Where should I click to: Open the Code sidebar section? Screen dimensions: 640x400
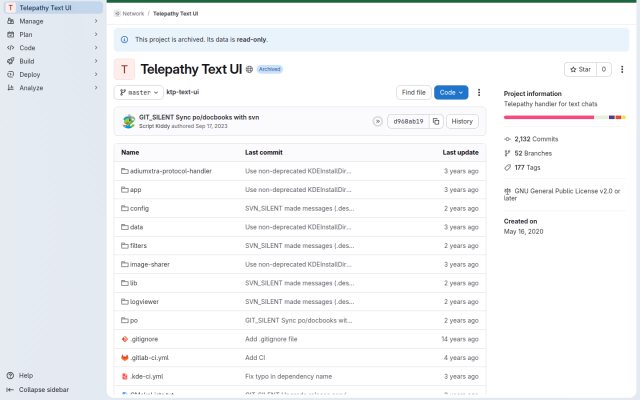pyautogui.click(x=53, y=48)
